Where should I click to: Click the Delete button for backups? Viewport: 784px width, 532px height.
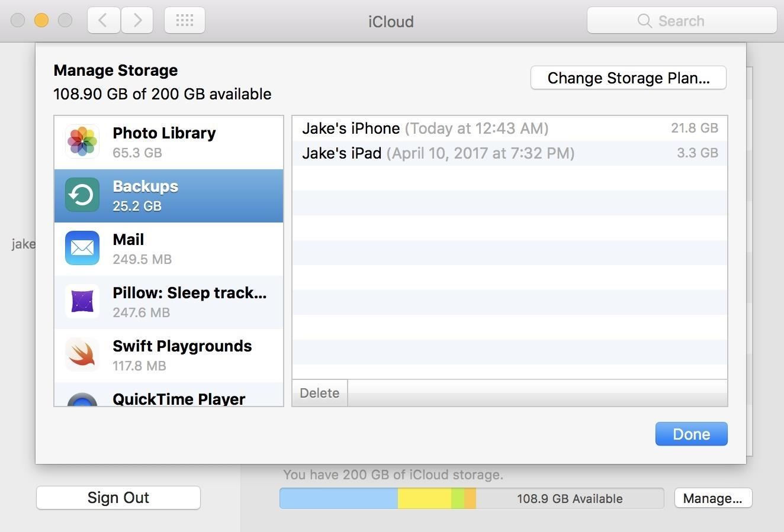(319, 392)
